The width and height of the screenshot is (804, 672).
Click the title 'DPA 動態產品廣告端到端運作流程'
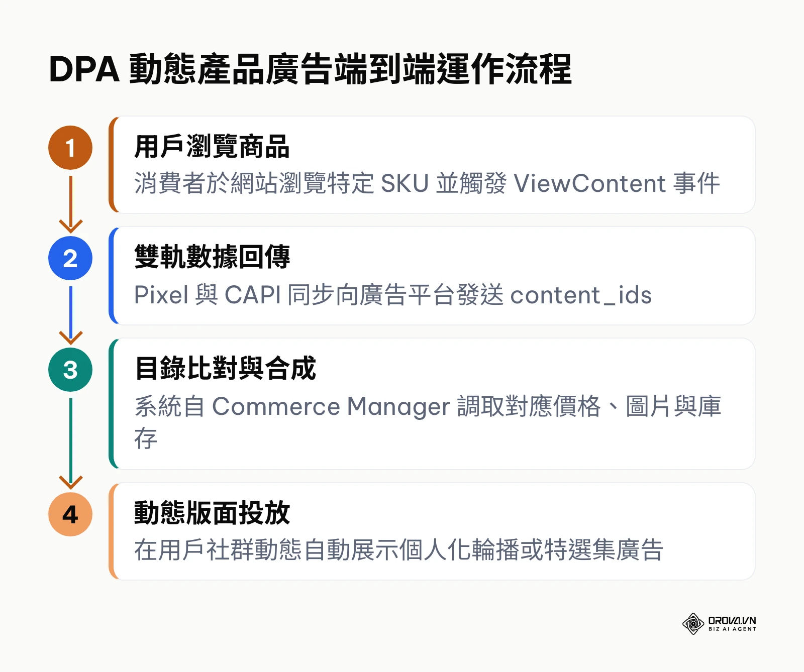pos(310,69)
